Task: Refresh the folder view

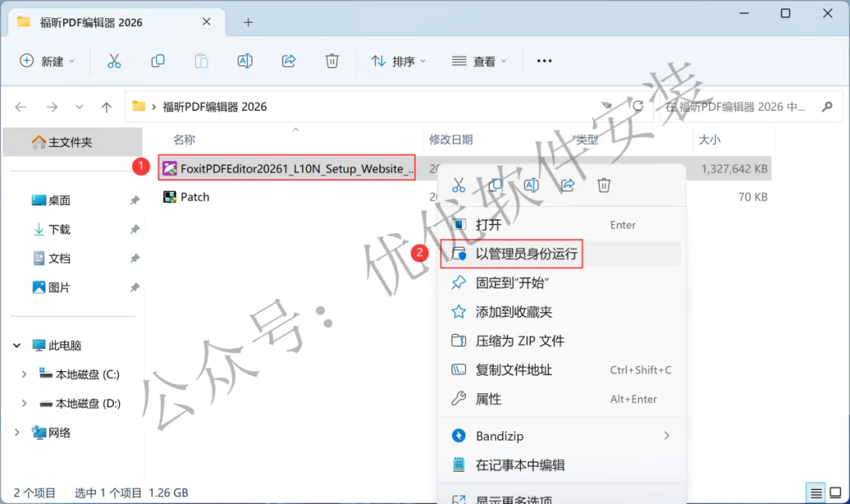Action: tap(638, 106)
